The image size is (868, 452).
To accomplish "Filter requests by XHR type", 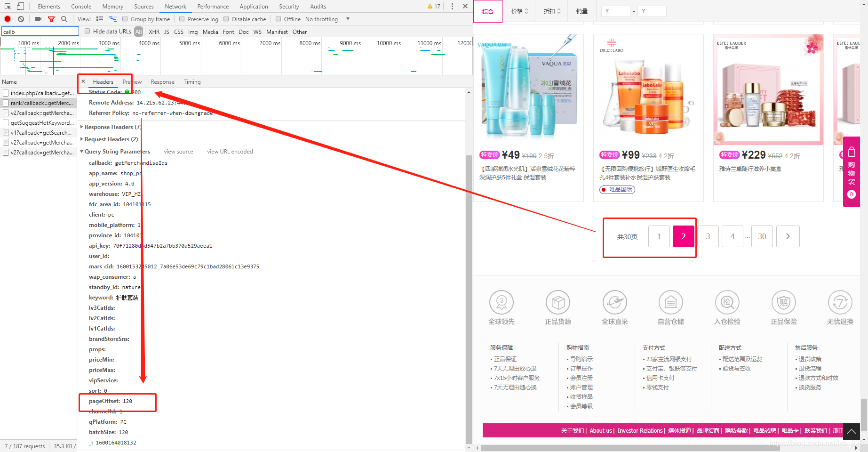I will point(154,32).
